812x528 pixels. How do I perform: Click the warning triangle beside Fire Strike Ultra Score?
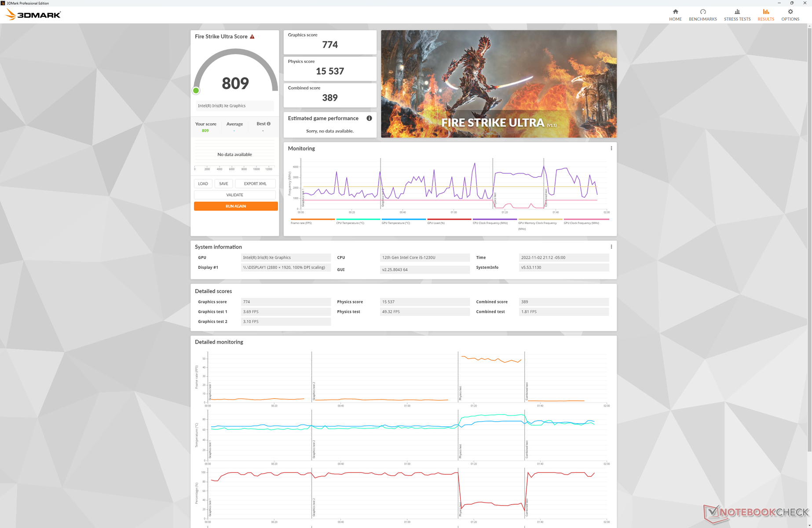(252, 37)
